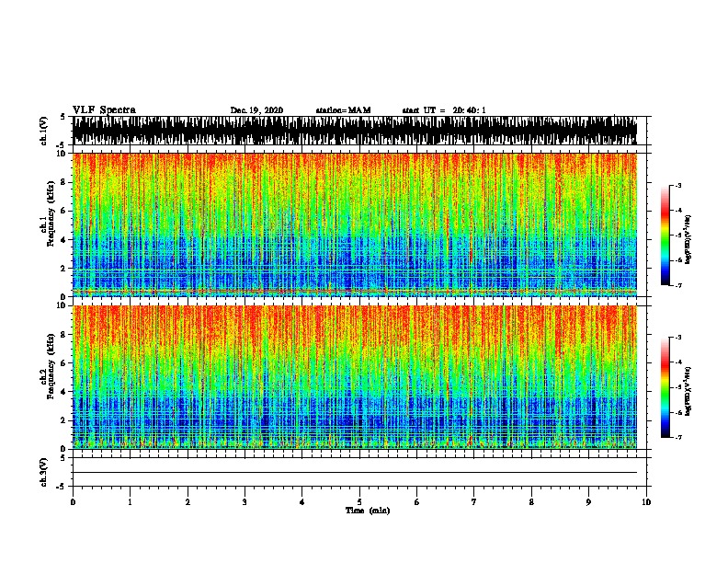
Task: Click the "4" kHz tick on ch.2 frequency axis
Action: [x=63, y=392]
